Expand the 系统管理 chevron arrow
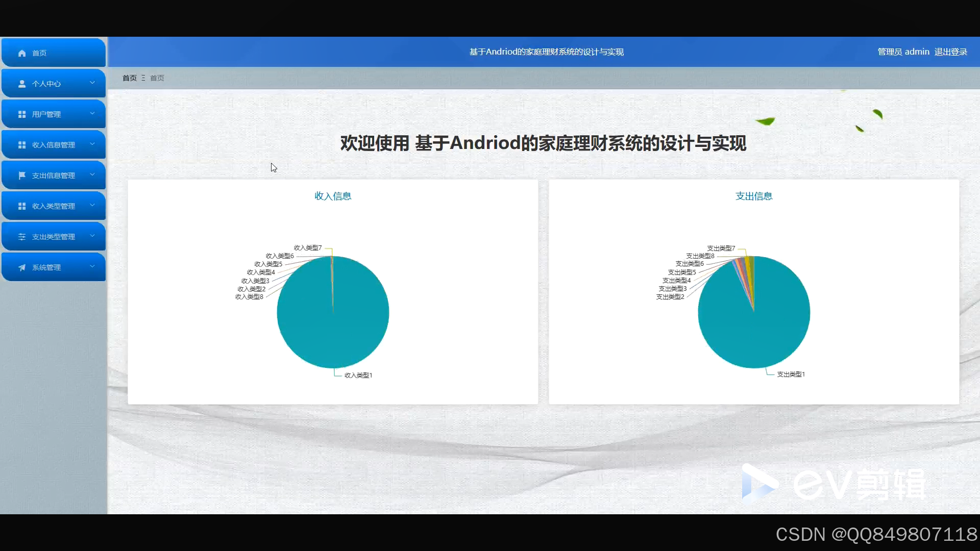The width and height of the screenshot is (980, 551). (92, 266)
